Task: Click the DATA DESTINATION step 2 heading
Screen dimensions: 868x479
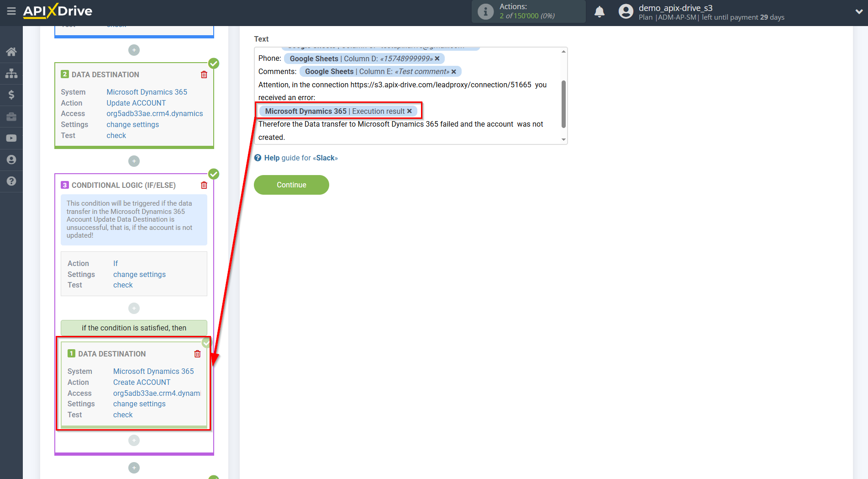Action: click(105, 75)
